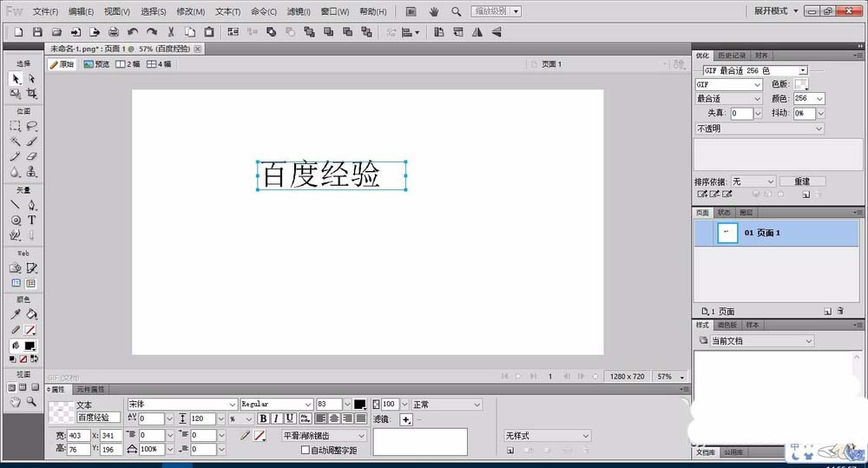The height and width of the screenshot is (468, 868).
Task: Select the Subselection tool
Action: [x=31, y=79]
